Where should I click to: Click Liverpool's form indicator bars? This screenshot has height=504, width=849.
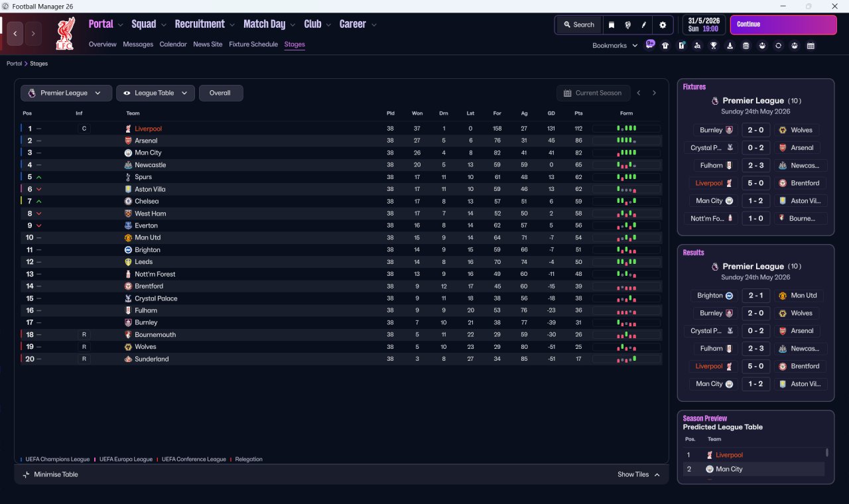click(626, 129)
